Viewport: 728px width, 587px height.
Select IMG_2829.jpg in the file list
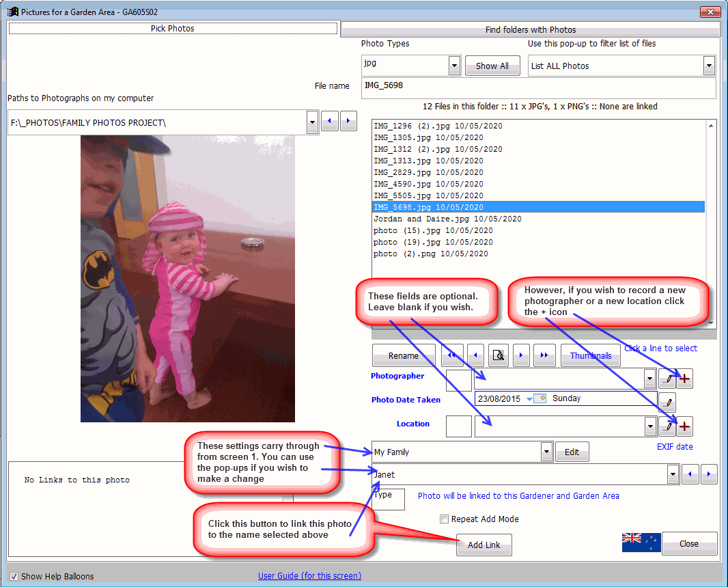pos(539,172)
